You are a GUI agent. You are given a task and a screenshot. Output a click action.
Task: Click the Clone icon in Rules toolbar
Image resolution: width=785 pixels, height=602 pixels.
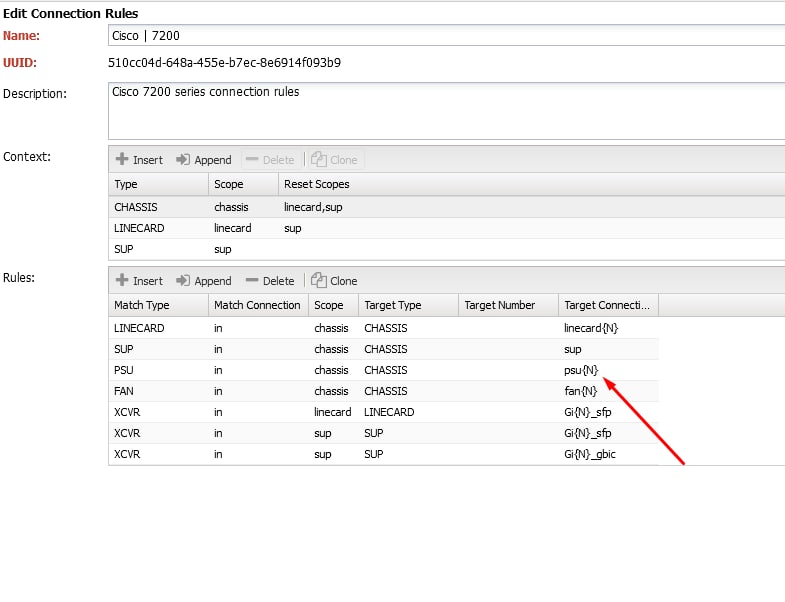318,280
